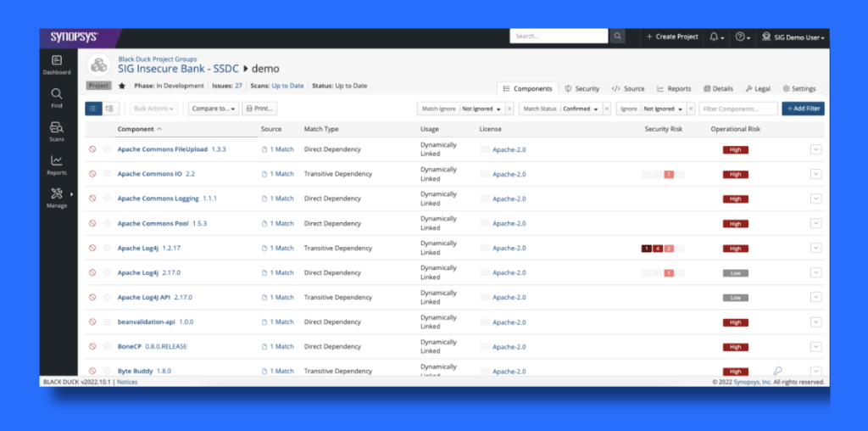868x431 pixels.
Task: Click the search magnifier button
Action: 617,36
